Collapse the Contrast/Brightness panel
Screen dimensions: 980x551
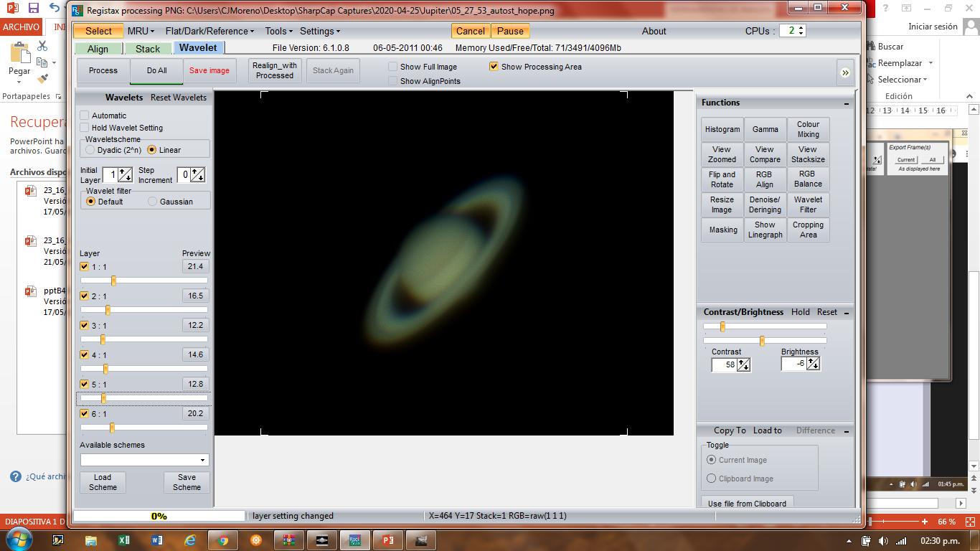pyautogui.click(x=847, y=312)
